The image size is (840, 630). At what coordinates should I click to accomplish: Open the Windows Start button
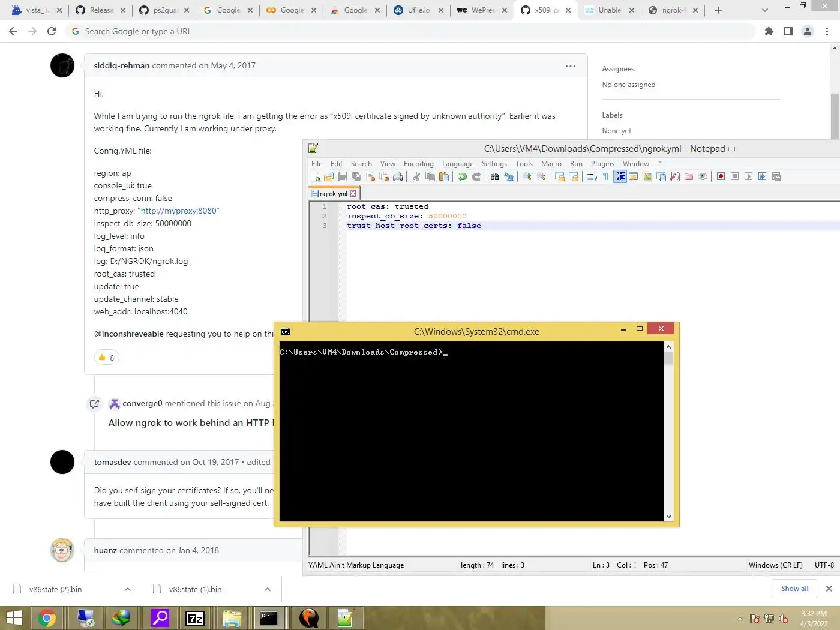click(x=14, y=618)
